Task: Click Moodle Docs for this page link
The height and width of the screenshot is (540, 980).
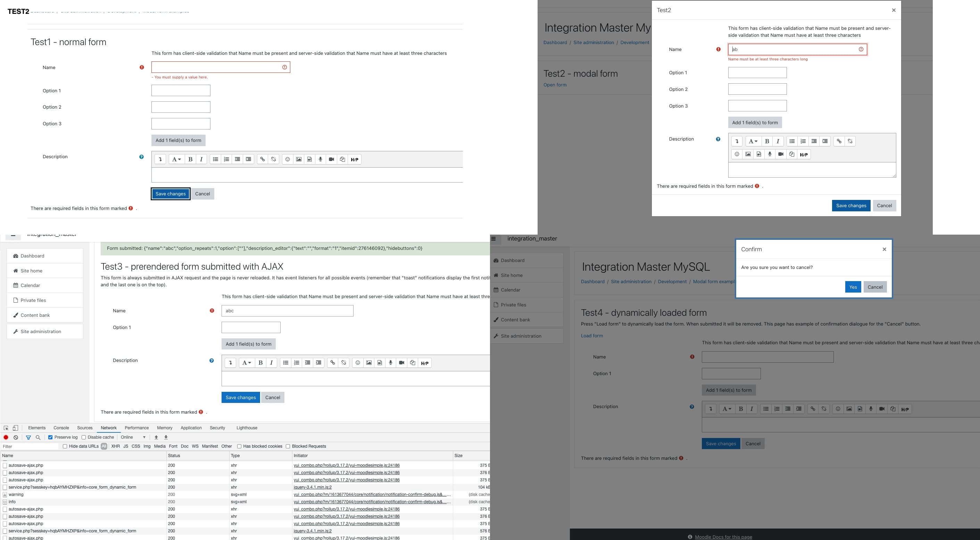Action: point(723,537)
